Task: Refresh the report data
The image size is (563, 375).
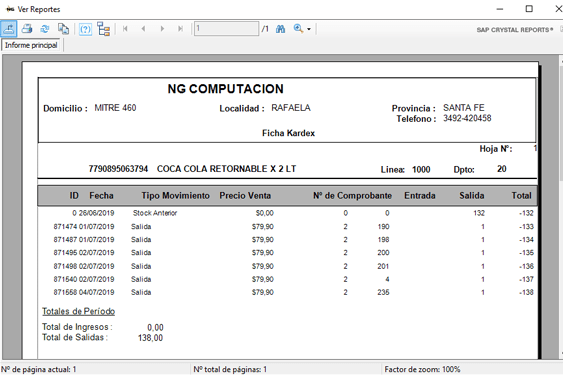Action: click(45, 29)
